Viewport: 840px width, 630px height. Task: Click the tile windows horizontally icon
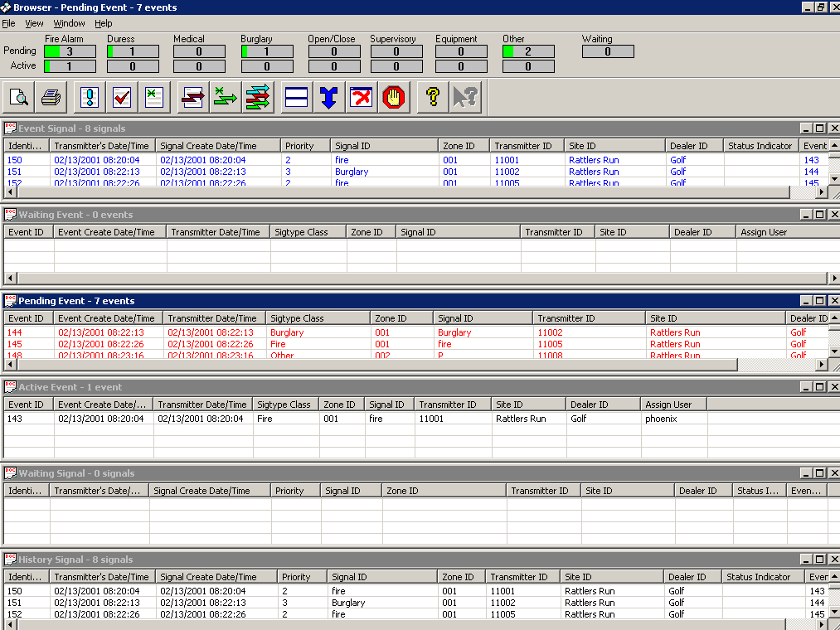pyautogui.click(x=296, y=98)
